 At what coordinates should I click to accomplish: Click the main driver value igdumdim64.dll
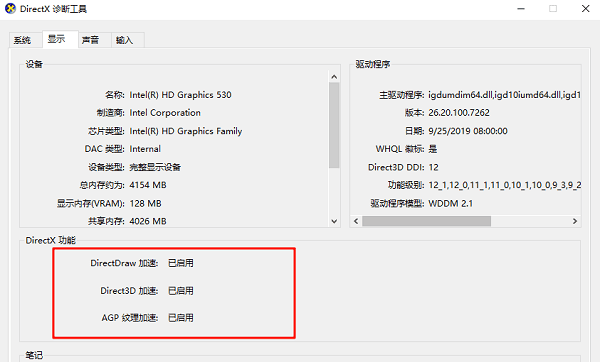(504, 95)
